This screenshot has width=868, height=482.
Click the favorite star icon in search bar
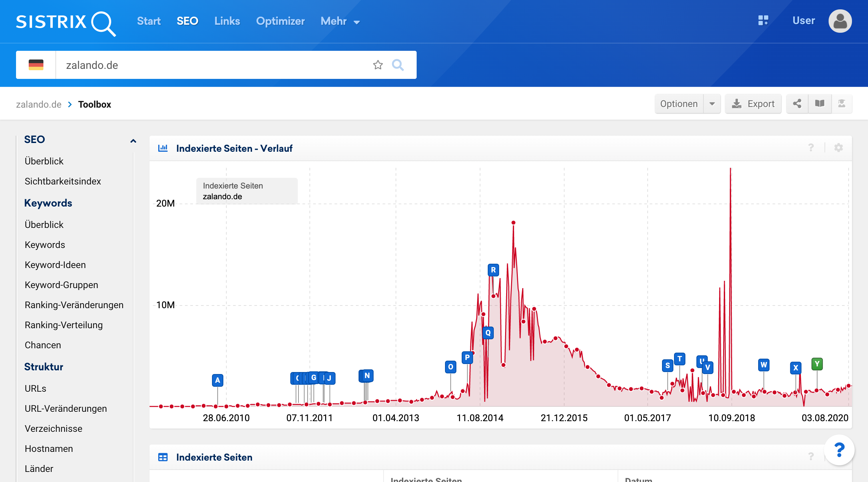click(378, 65)
